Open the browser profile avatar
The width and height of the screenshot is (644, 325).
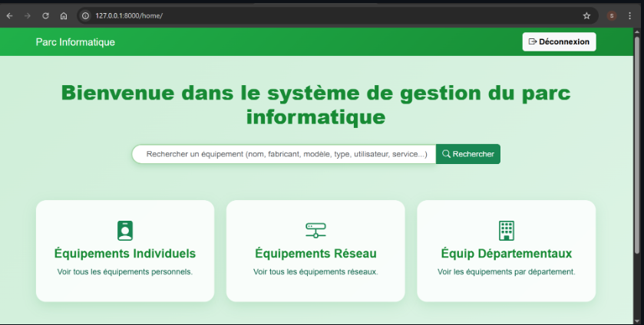(x=612, y=15)
